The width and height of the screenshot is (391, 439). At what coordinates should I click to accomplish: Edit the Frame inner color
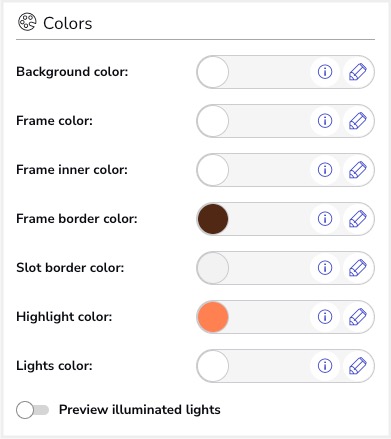point(358,170)
